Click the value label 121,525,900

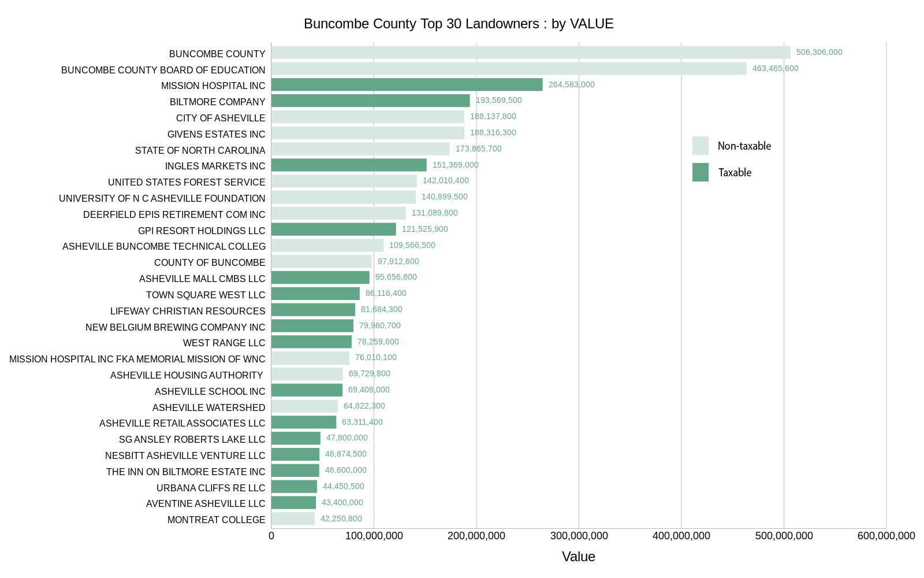(x=424, y=229)
